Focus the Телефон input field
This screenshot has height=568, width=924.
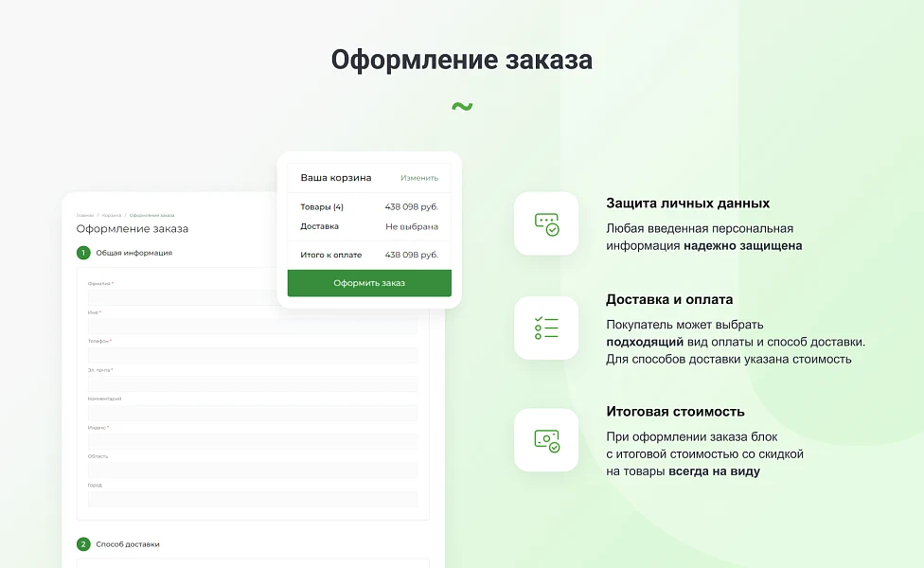coord(252,355)
